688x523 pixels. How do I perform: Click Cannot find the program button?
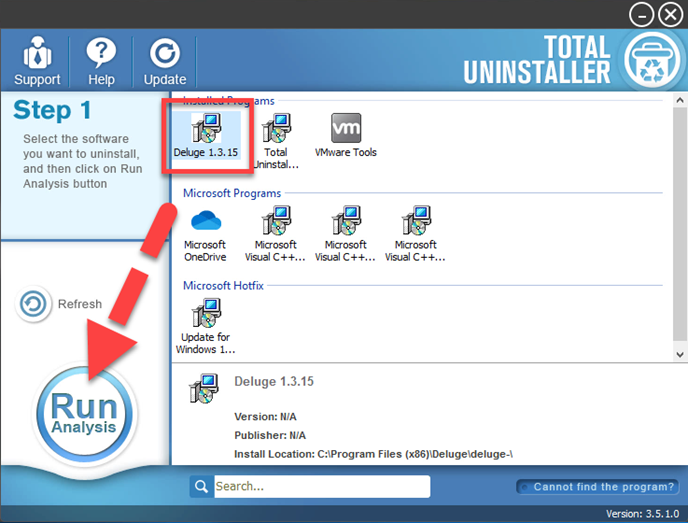tap(598, 487)
